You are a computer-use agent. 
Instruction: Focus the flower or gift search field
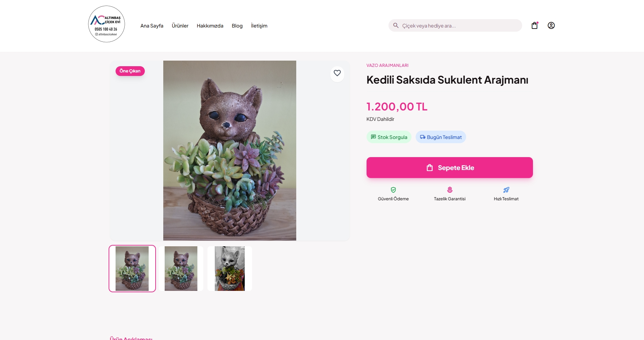[x=460, y=26]
